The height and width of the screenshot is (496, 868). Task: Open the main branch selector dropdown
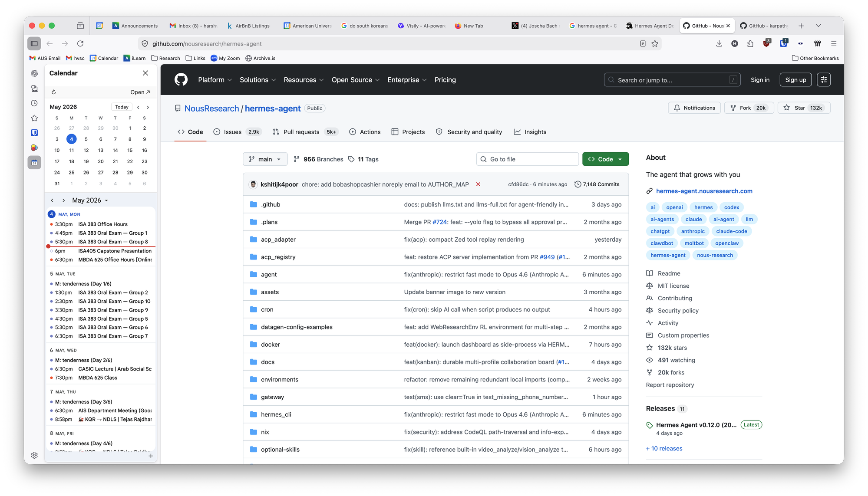pyautogui.click(x=265, y=159)
